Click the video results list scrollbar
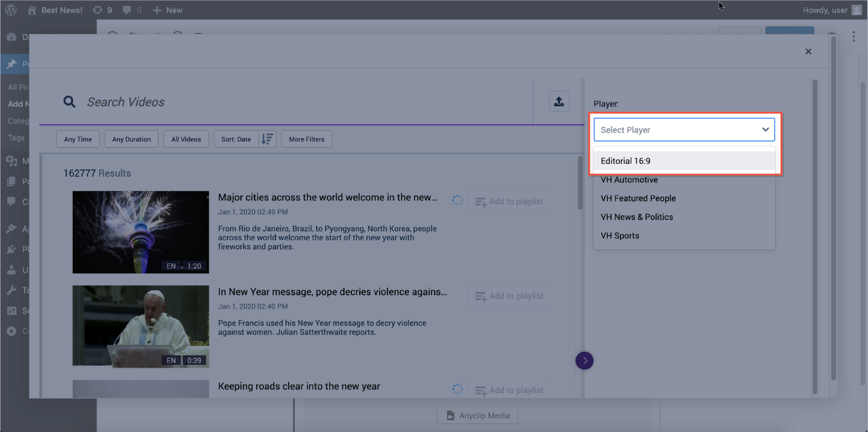This screenshot has width=868, height=432. tap(580, 183)
